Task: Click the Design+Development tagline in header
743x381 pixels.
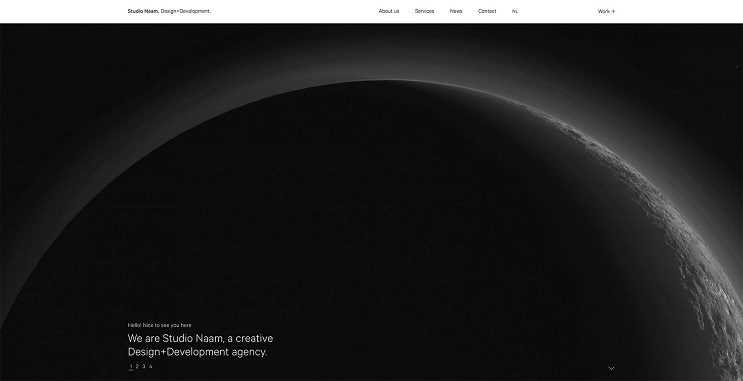Action: [186, 11]
